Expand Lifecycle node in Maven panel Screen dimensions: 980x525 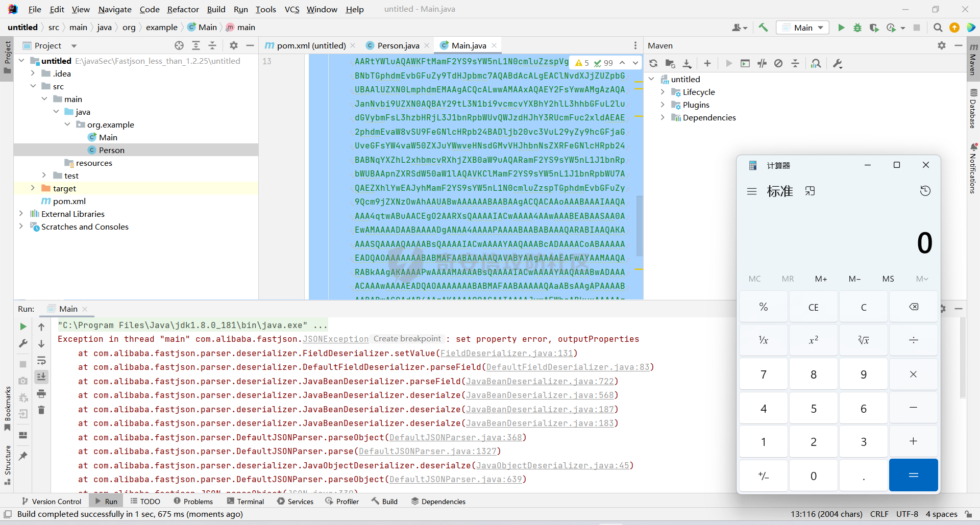pos(663,92)
